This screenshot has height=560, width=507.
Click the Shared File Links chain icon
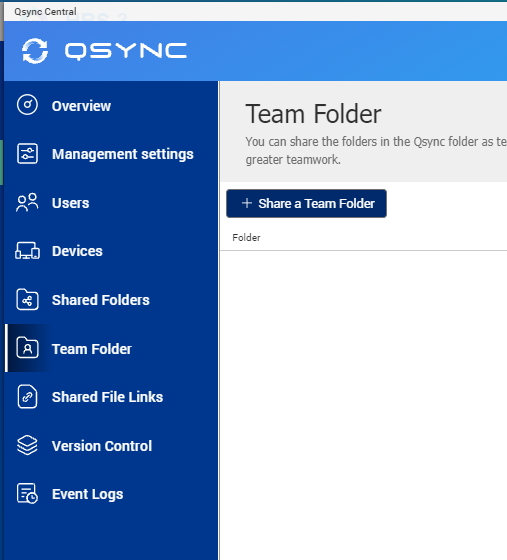click(x=27, y=396)
